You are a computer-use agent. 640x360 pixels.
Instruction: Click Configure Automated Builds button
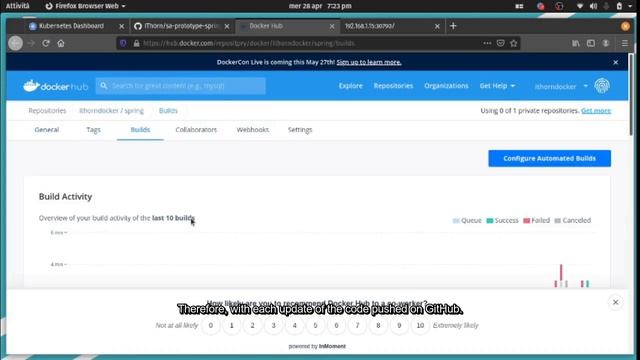(549, 158)
